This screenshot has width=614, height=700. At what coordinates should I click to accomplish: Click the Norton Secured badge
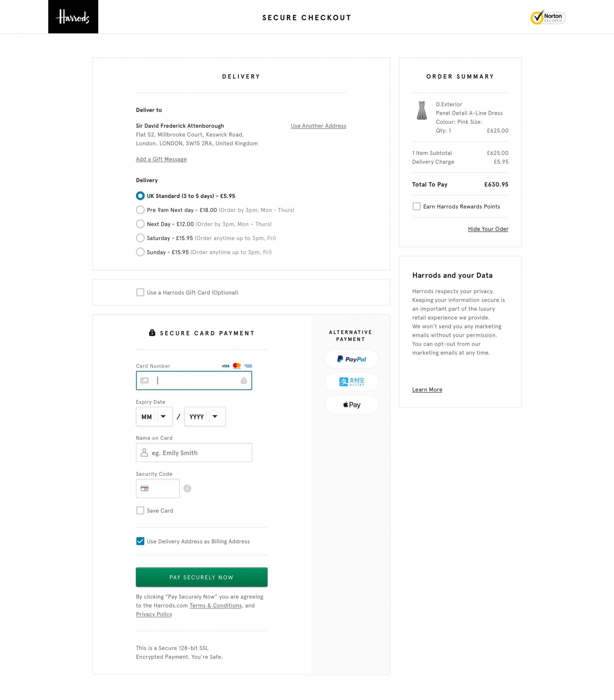click(x=548, y=17)
